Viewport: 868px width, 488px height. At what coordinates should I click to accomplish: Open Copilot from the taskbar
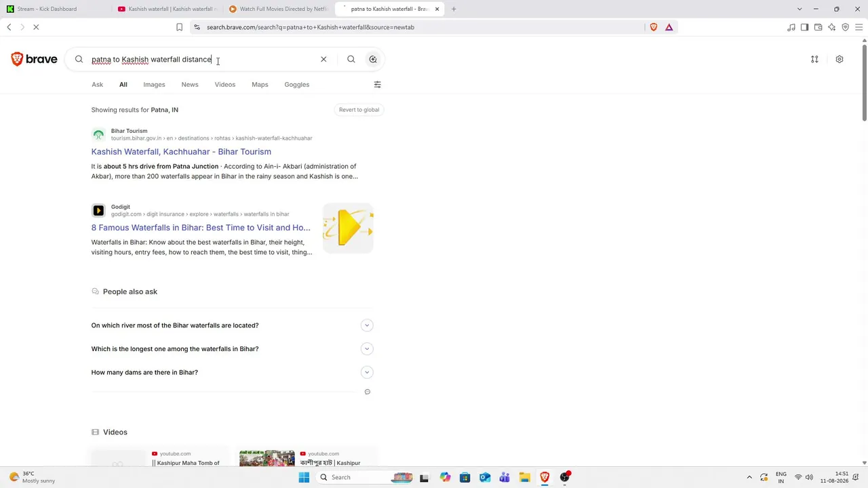445,477
